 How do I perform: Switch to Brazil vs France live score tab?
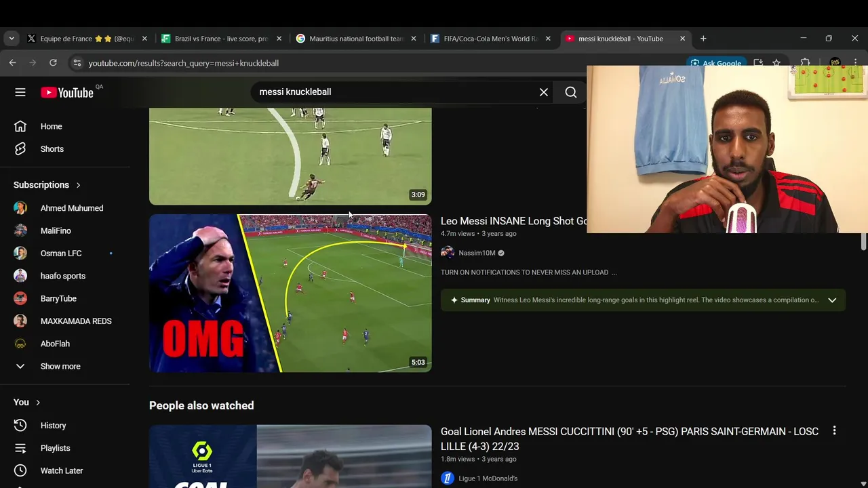(221, 39)
